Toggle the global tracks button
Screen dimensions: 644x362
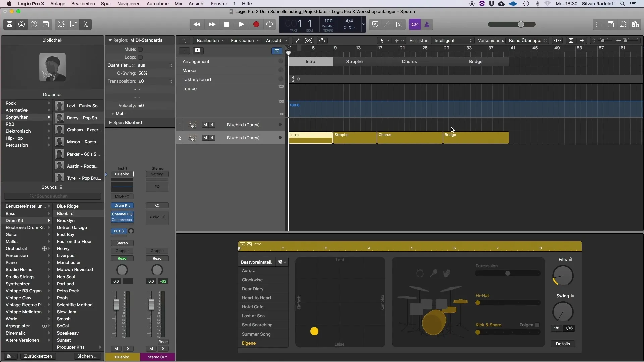tap(277, 51)
